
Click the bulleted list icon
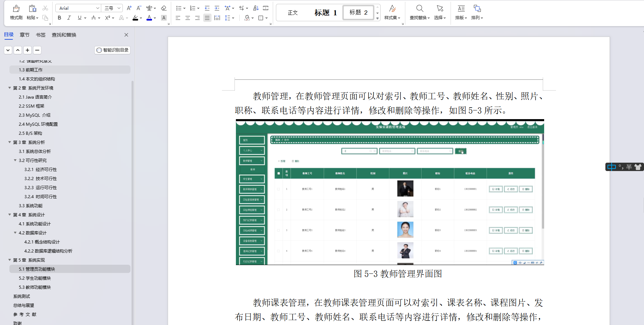click(178, 8)
